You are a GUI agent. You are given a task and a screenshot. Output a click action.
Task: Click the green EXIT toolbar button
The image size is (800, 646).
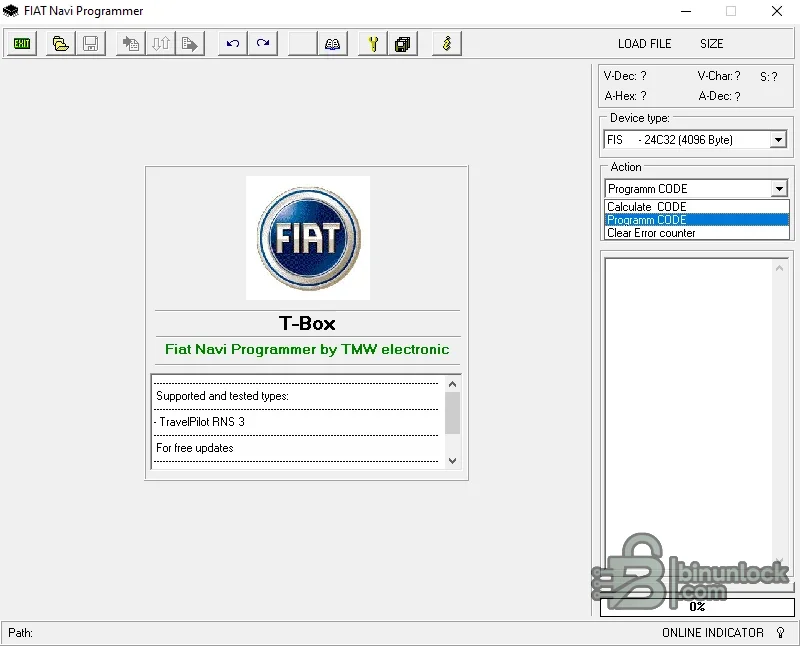tap(21, 43)
